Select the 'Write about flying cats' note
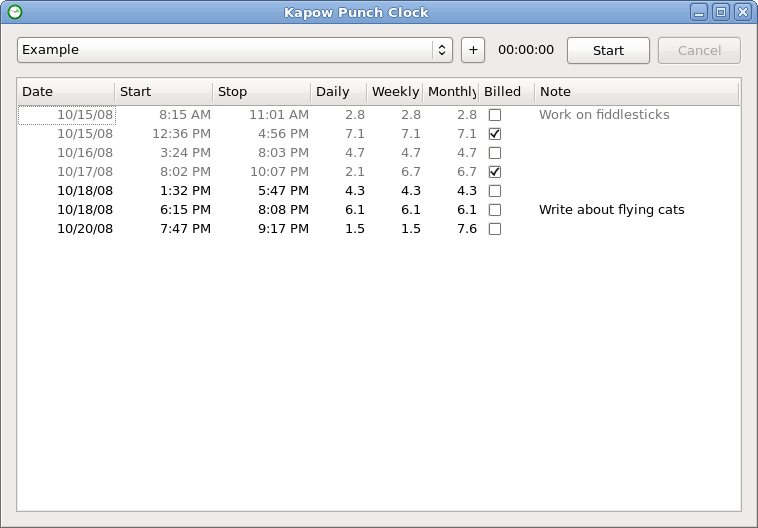758x528 pixels. tap(612, 210)
